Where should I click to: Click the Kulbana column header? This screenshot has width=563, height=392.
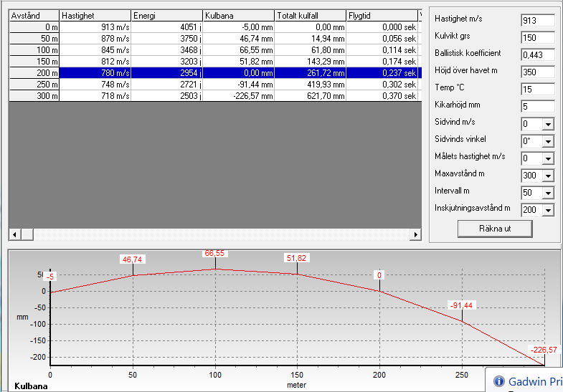click(x=238, y=15)
